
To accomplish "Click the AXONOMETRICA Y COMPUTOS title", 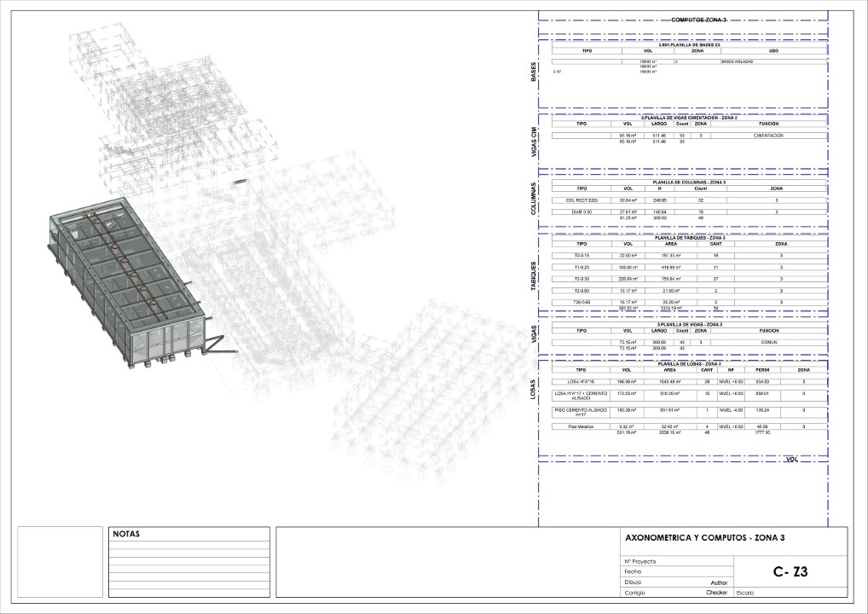I will coord(704,538).
